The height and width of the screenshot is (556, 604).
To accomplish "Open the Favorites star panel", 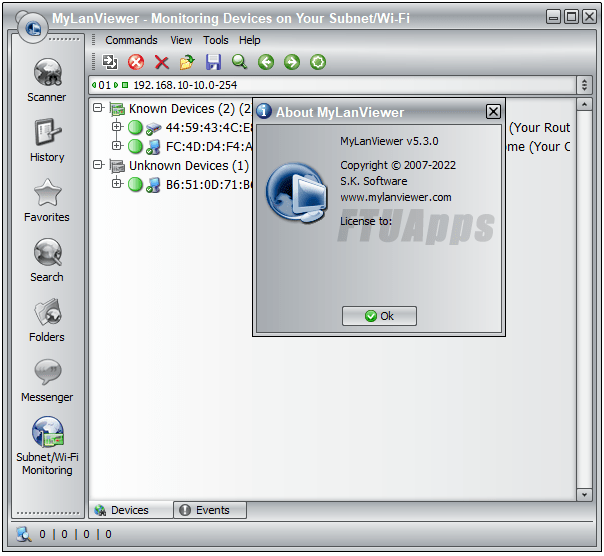I will point(47,200).
